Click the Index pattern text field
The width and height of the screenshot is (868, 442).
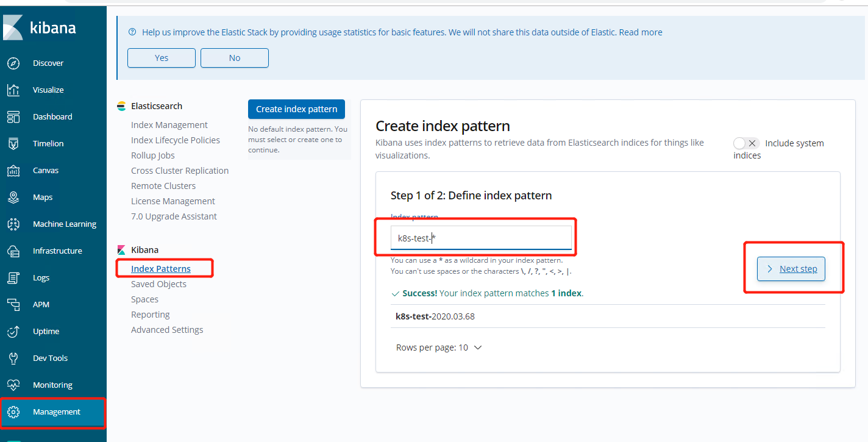[481, 238]
